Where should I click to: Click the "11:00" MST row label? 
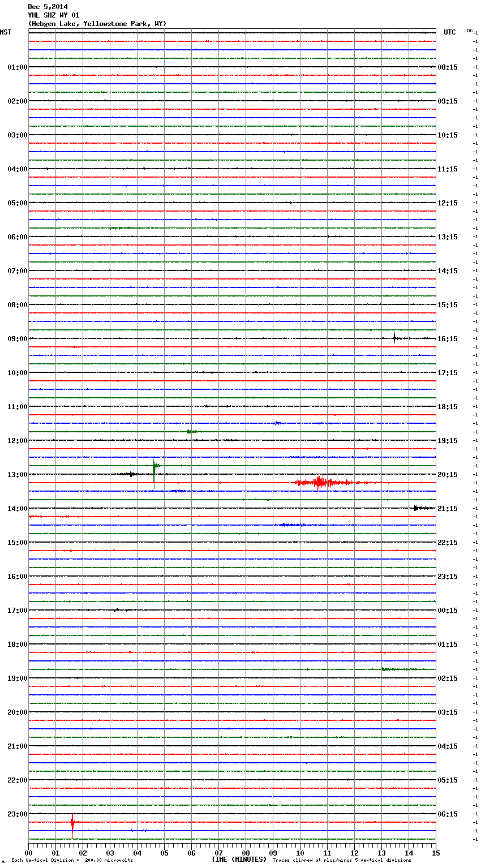[18, 407]
